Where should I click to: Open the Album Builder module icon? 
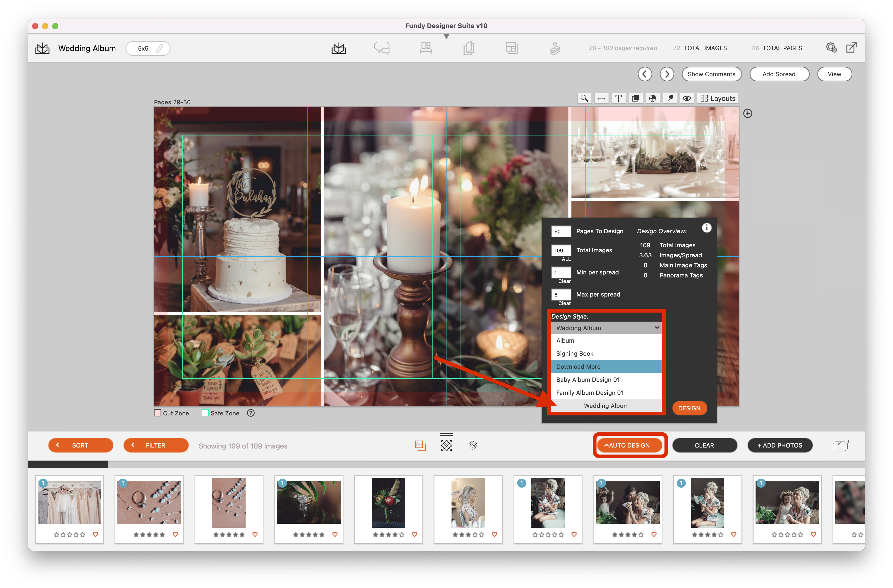point(338,48)
